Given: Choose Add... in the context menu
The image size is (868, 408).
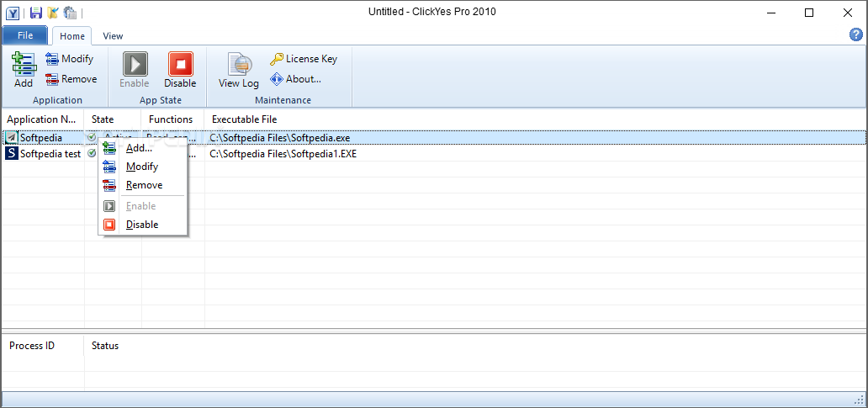Looking at the screenshot, I should tap(143, 148).
